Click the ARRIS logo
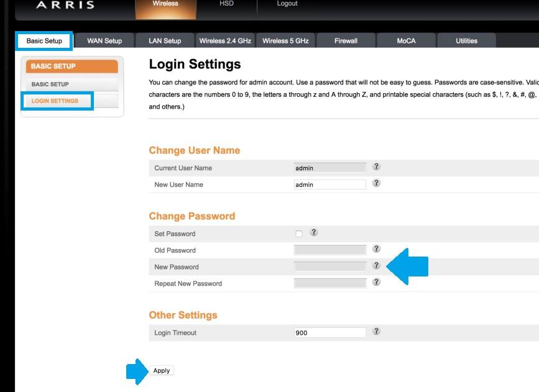The height and width of the screenshot is (392, 539). pyautogui.click(x=65, y=6)
